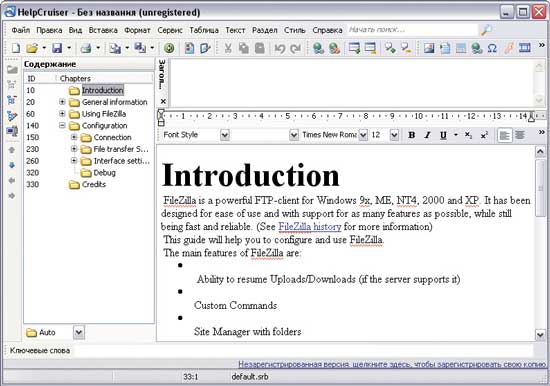Click the left arrow icon in left sidebar

12,180
